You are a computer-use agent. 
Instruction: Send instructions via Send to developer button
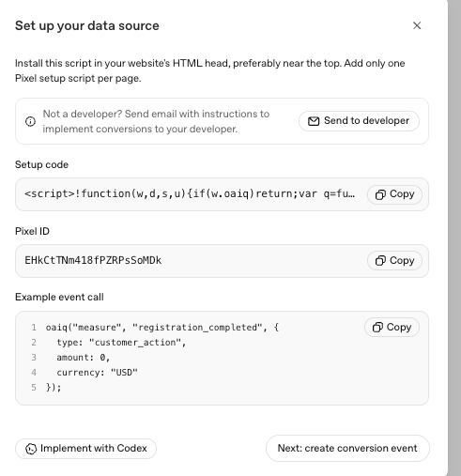(359, 121)
